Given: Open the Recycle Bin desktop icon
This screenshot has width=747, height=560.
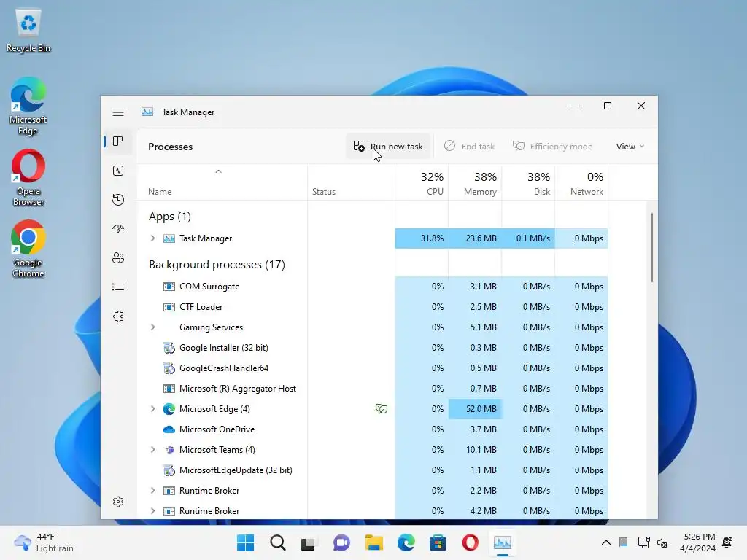Looking at the screenshot, I should pos(28,31).
